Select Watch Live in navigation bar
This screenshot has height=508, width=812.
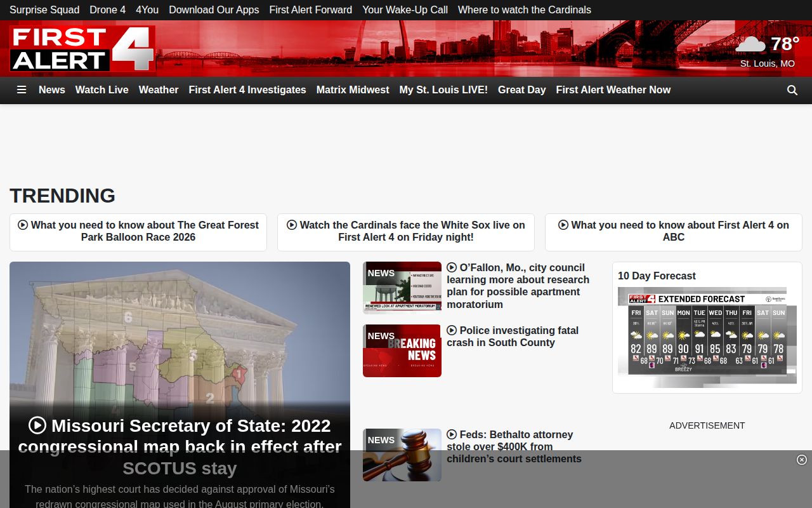point(101,90)
